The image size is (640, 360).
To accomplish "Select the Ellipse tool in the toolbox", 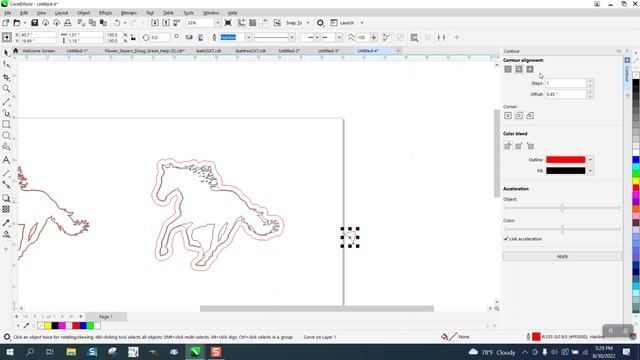I will pyautogui.click(x=6, y=136).
